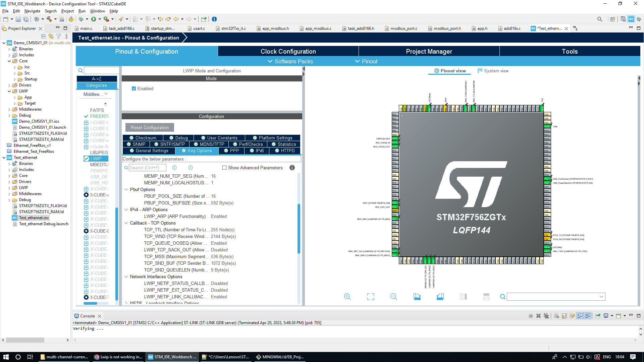
Task: Enable Show Advanced Parameters
Action: click(224, 168)
